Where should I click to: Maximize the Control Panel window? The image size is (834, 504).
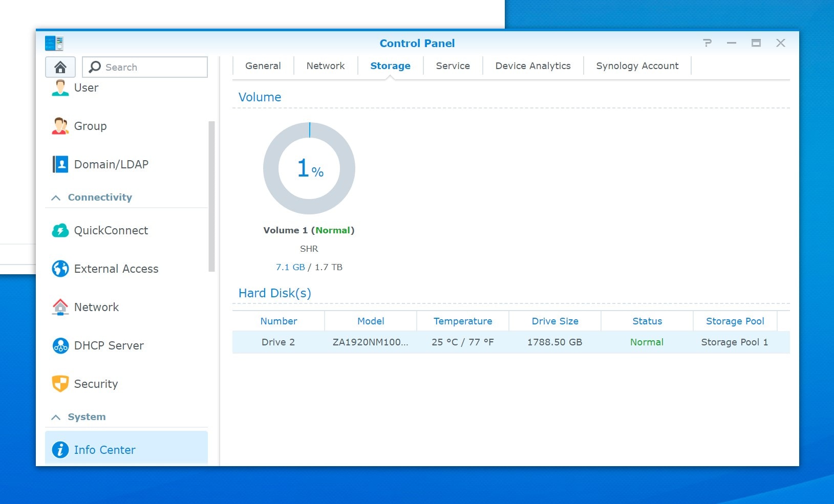[756, 43]
